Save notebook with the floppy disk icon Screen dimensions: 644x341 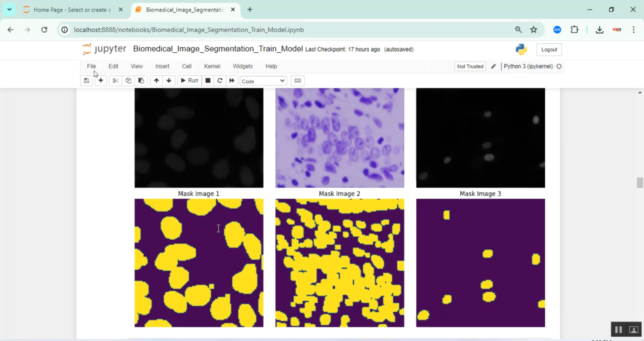[x=86, y=81]
